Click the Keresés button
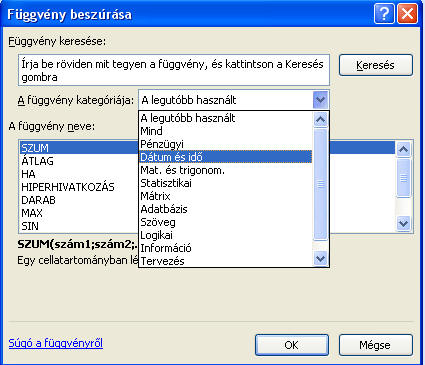The width and height of the screenshot is (425, 365). pos(376,65)
